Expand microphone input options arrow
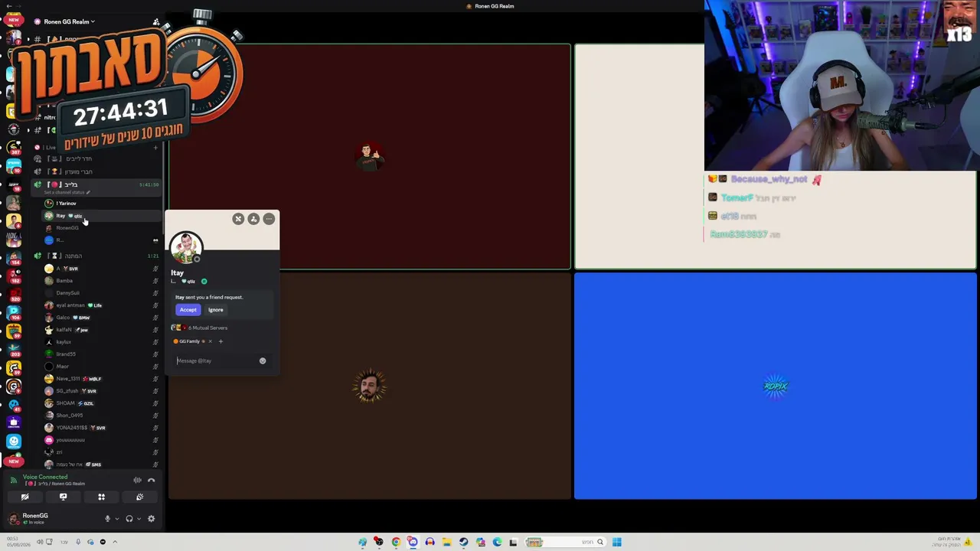Screen dimensions: 980x551 [x=116, y=519]
